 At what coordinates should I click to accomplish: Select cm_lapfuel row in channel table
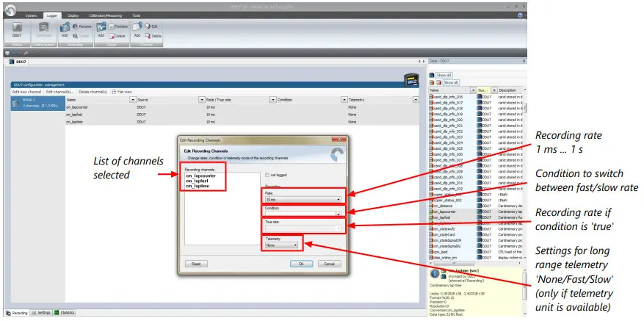point(242,115)
